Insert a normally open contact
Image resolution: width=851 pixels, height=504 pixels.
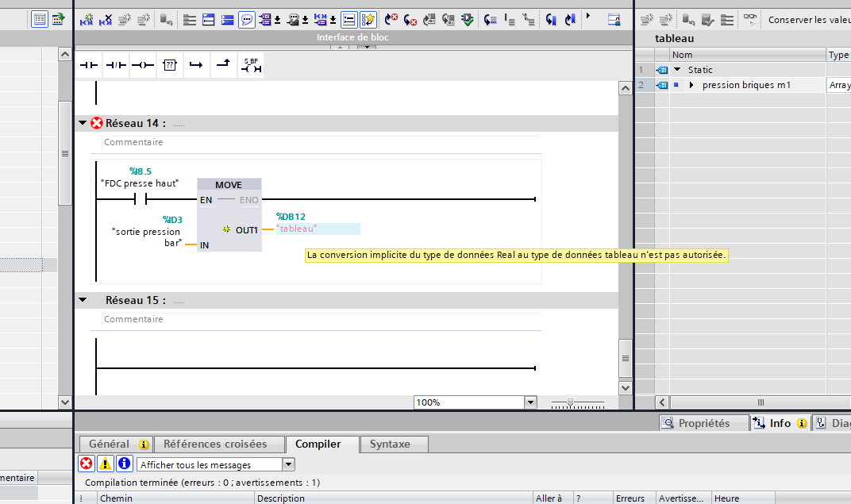(89, 66)
